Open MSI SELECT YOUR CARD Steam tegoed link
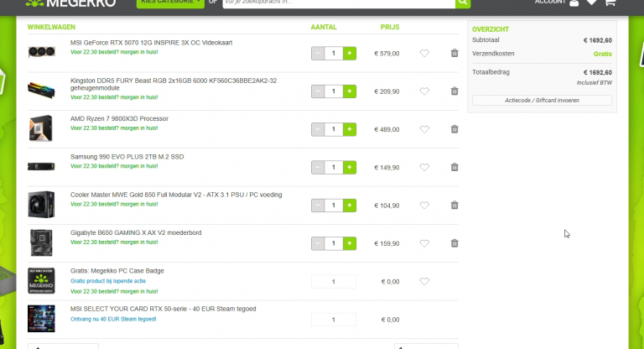644x349 pixels. (163, 309)
